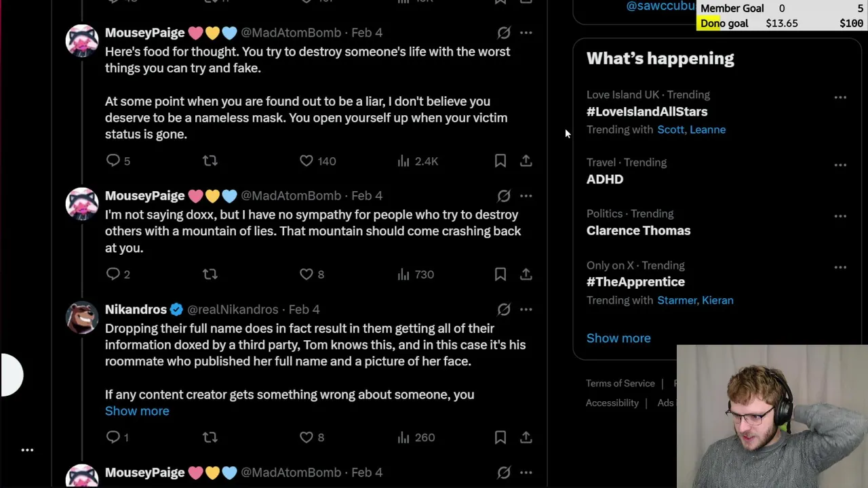Like the 'food for thought' tweet
Screen dimensions: 868x488
[307, 161]
